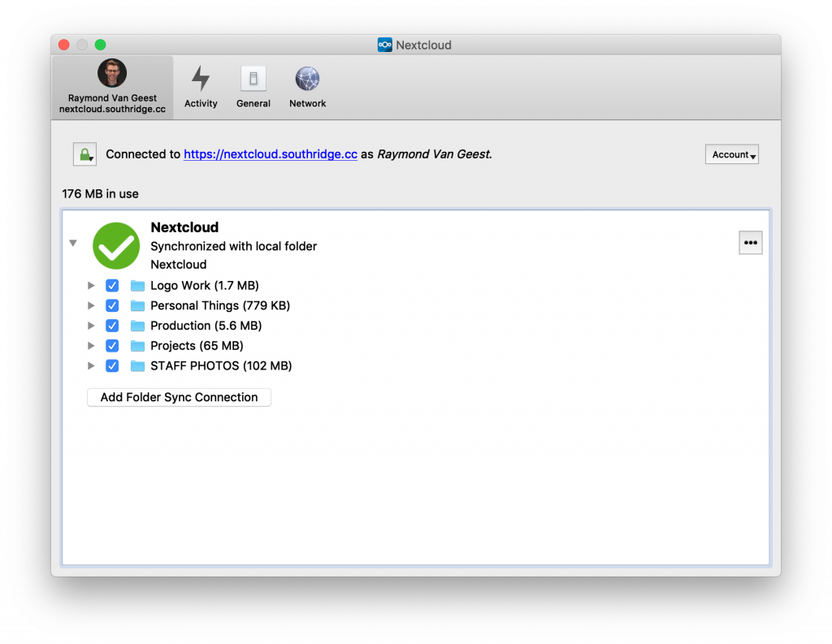Click Add Folder Sync Connection button
The image size is (832, 644).
pos(179,397)
